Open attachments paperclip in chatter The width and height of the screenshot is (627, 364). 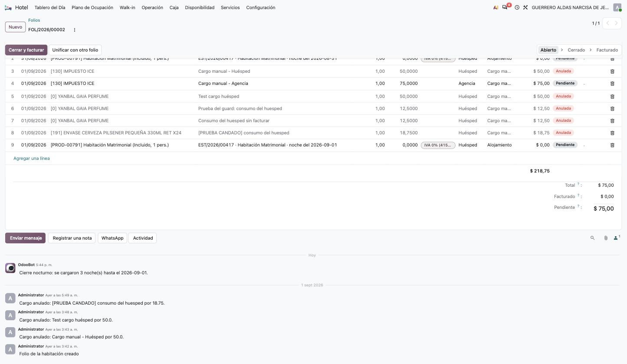[x=606, y=238]
